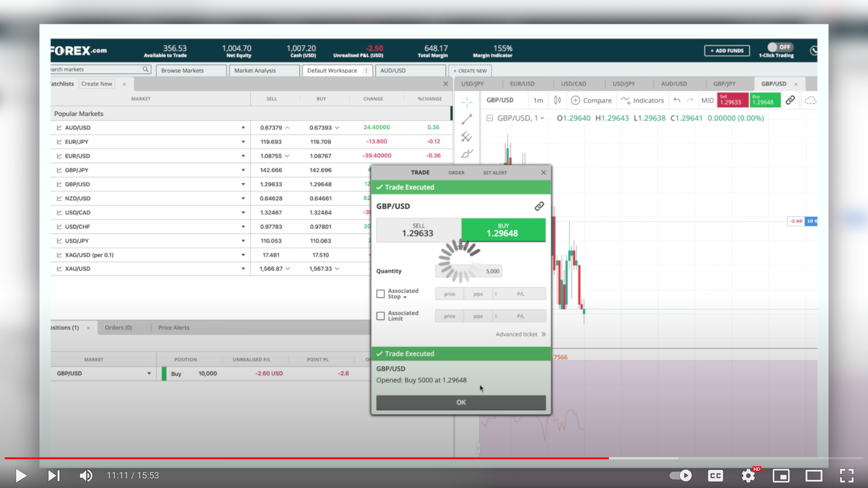The image size is (868, 488).
Task: Skip to next video
Action: 54,475
